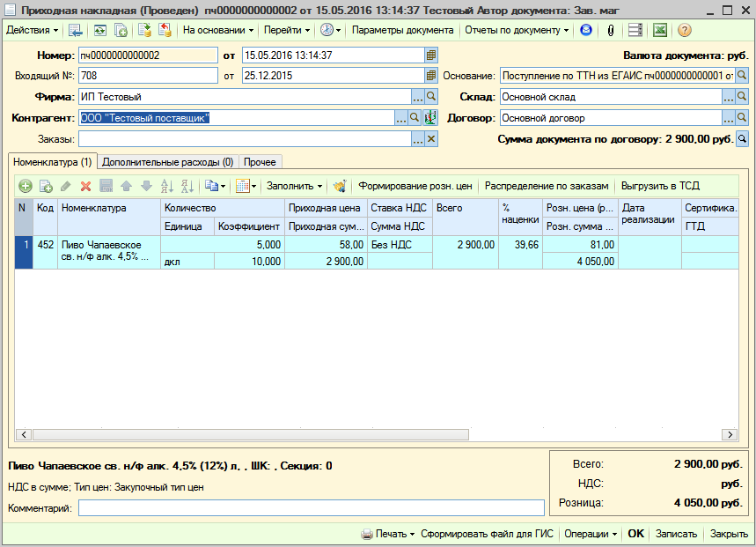Click the table's horizontal scrollbar right arrow

(x=730, y=435)
